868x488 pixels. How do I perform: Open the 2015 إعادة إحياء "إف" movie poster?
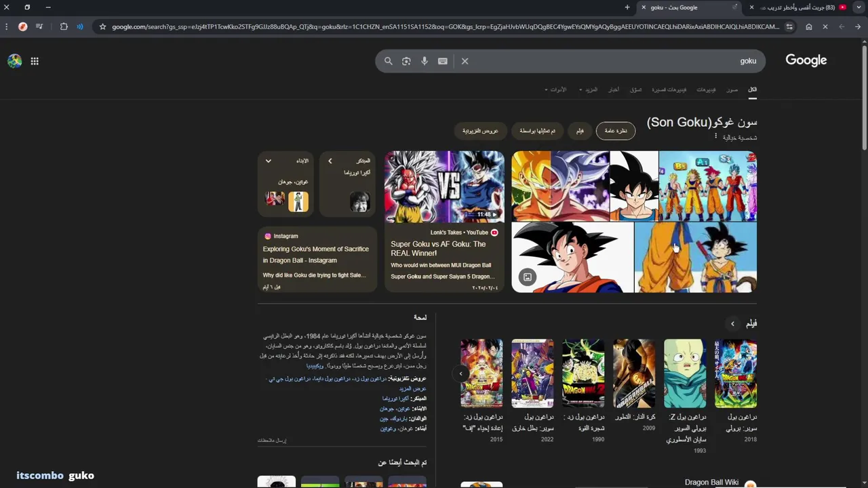[x=481, y=374]
